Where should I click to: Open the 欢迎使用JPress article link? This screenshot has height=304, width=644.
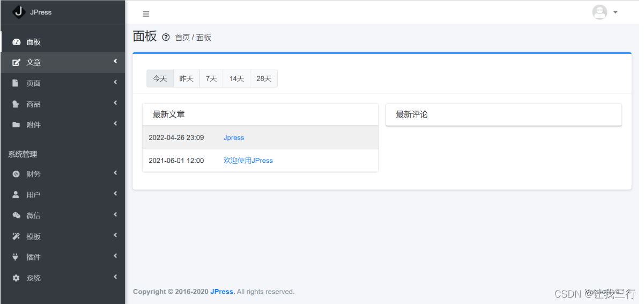(x=248, y=161)
